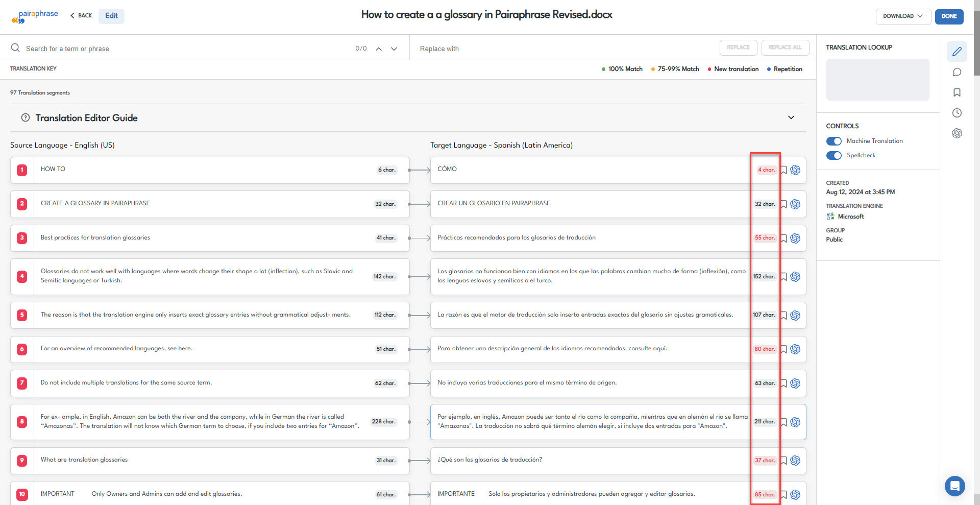This screenshot has width=980, height=505.
Task: Bookmark segment 5 La razón es que
Action: [783, 316]
